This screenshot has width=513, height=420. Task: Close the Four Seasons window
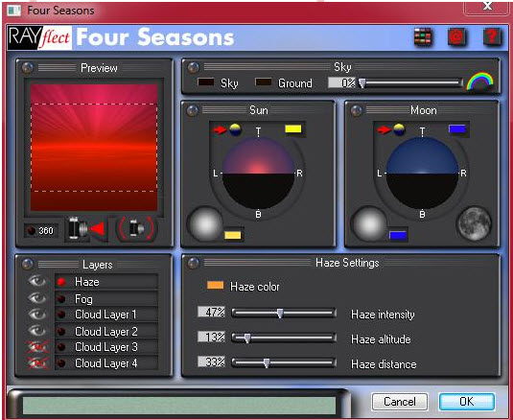(487, 7)
